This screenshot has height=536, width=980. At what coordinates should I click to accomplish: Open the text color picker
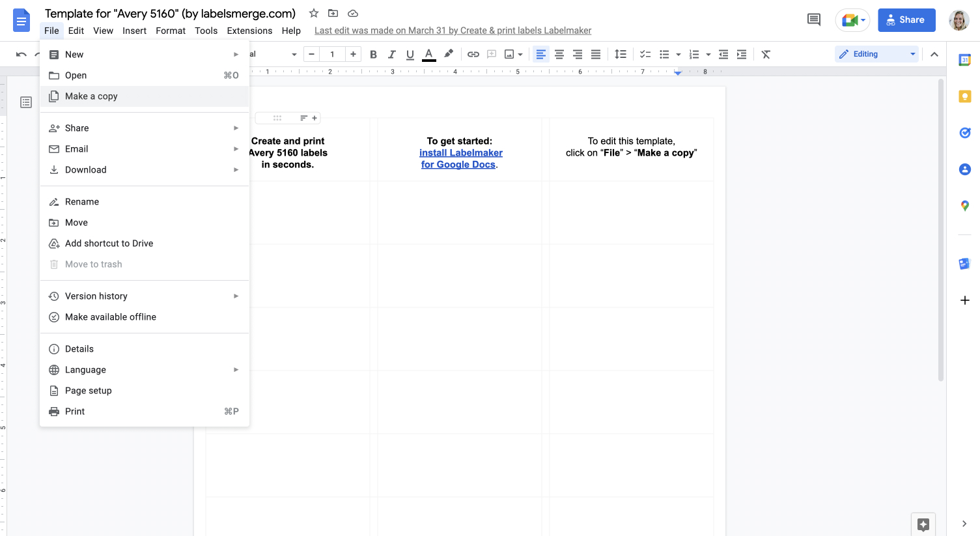[428, 55]
